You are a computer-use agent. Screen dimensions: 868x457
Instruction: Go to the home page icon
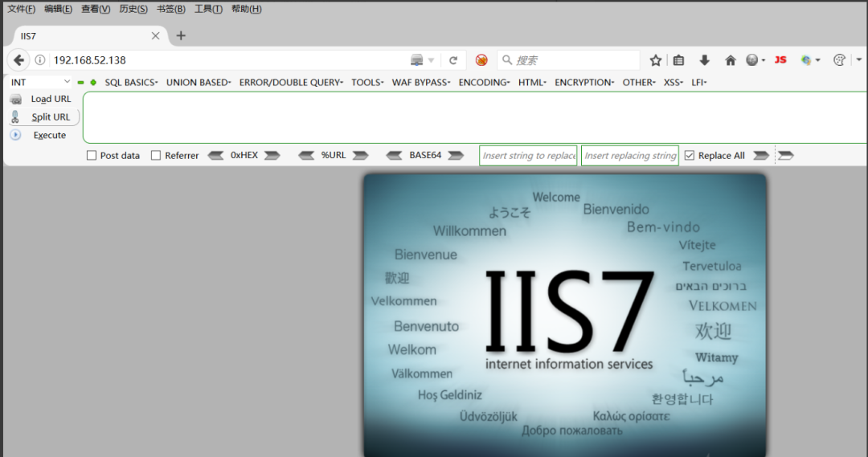731,60
